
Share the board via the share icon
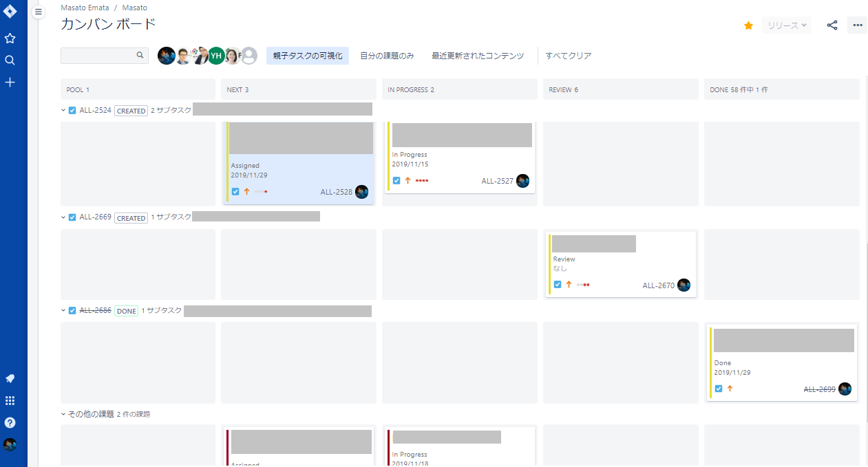832,25
